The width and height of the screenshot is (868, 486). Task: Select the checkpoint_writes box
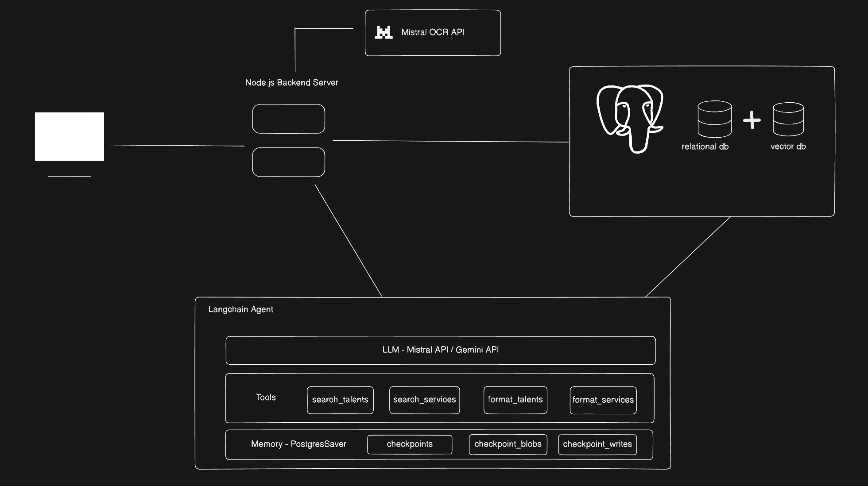(597, 444)
